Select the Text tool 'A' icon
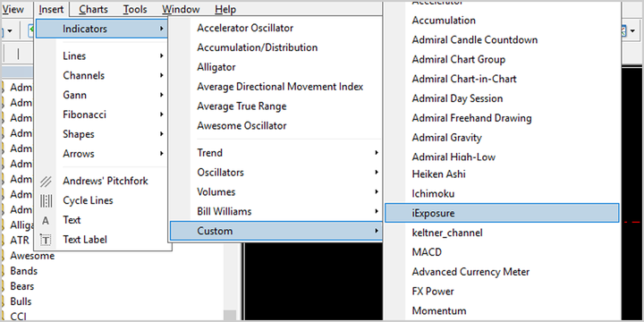644x322 pixels. tap(46, 221)
